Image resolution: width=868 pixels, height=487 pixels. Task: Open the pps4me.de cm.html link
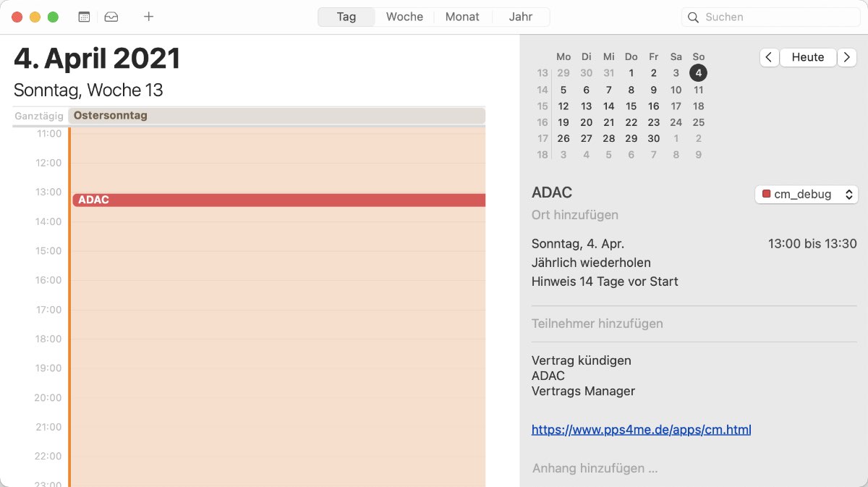coord(641,430)
